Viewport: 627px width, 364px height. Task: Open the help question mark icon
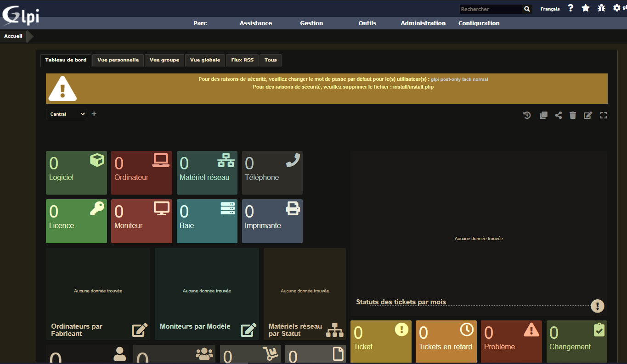[x=571, y=8]
